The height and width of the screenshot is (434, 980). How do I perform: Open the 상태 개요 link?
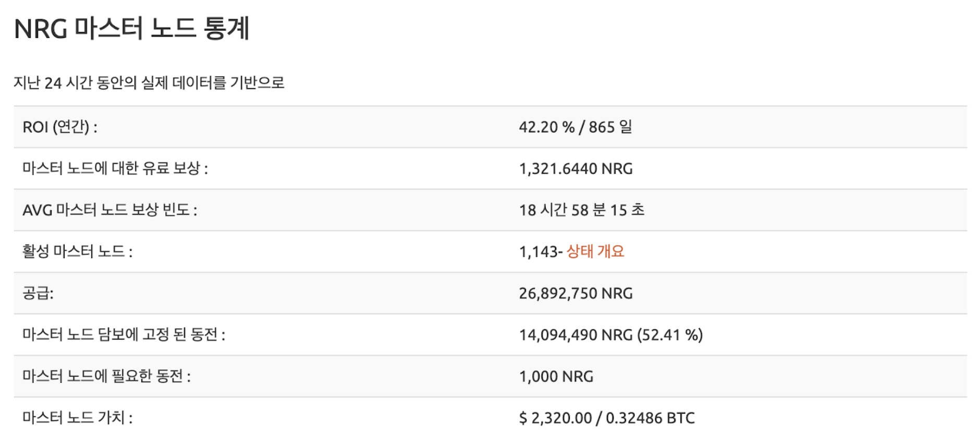[595, 252]
